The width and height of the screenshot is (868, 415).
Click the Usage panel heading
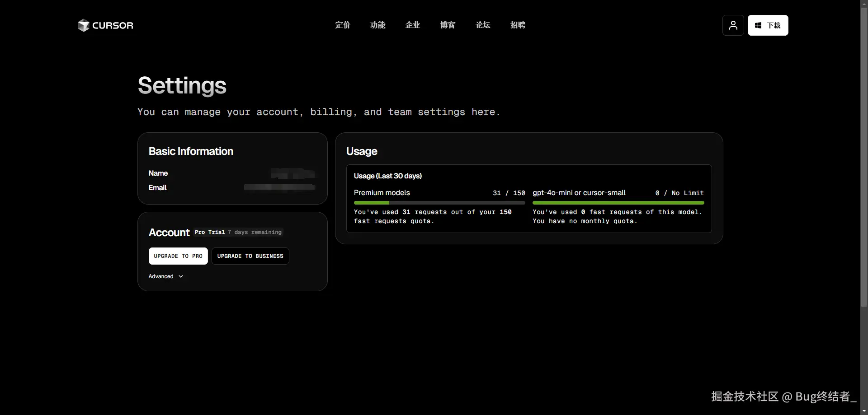point(362,151)
